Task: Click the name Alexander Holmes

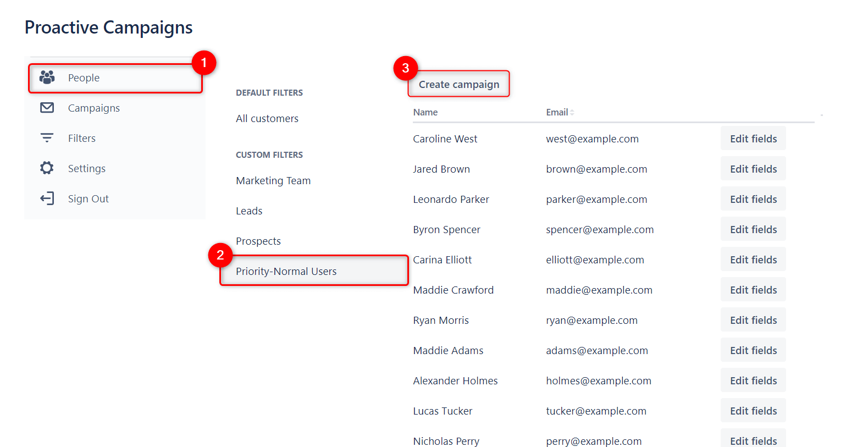Action: [x=455, y=381]
